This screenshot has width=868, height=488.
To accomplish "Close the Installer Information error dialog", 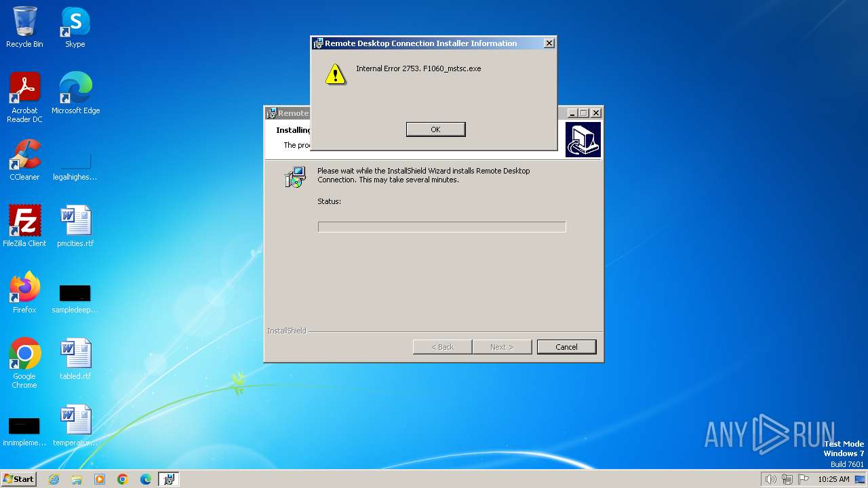I will 549,43.
